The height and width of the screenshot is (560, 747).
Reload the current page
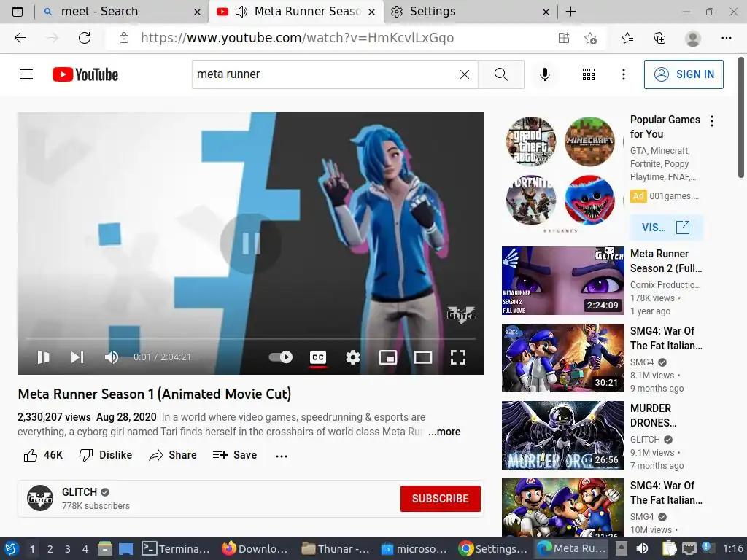85,38
